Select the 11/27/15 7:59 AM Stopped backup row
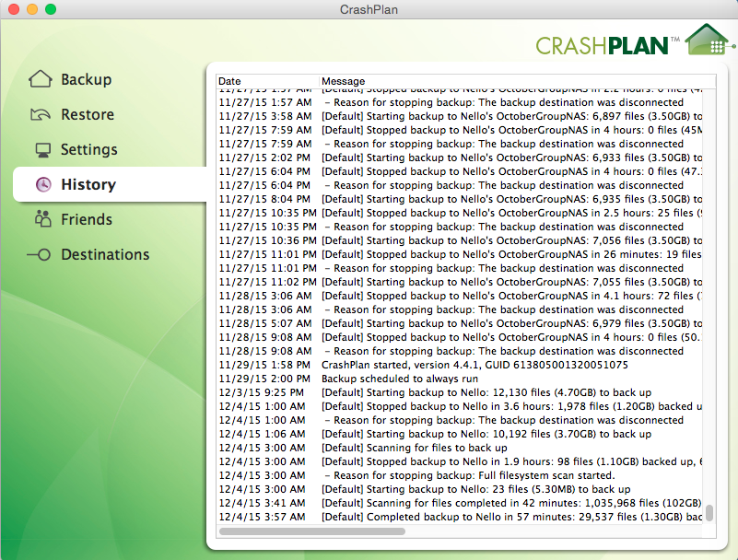 click(460, 130)
